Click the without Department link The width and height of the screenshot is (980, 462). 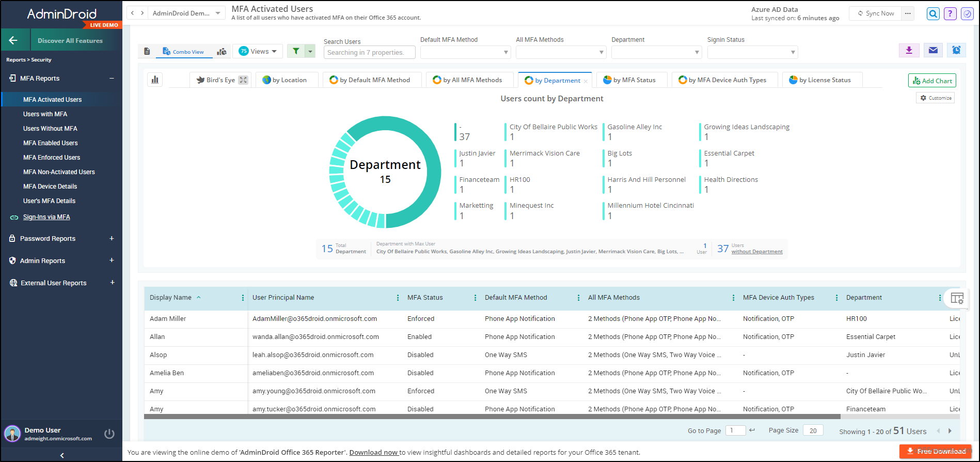click(x=757, y=252)
